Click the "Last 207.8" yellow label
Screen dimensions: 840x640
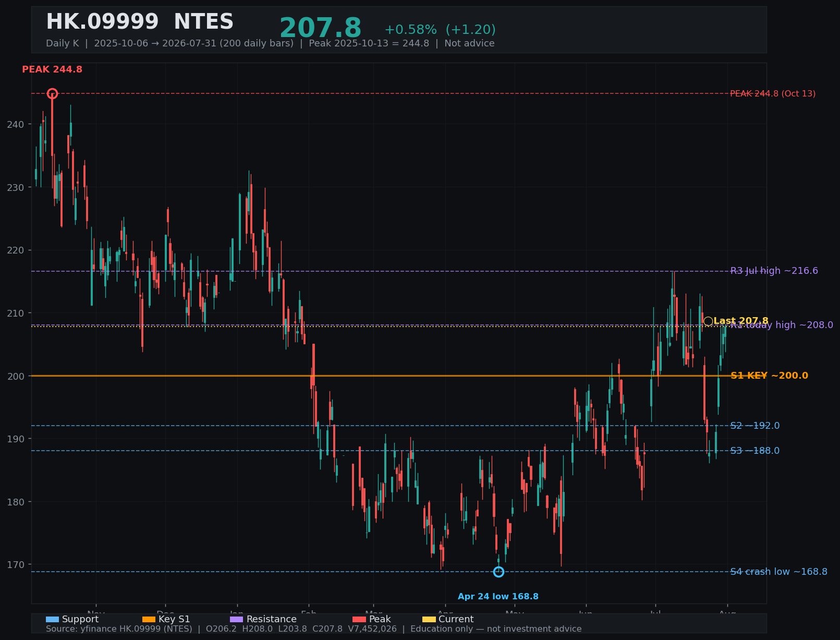(x=741, y=321)
